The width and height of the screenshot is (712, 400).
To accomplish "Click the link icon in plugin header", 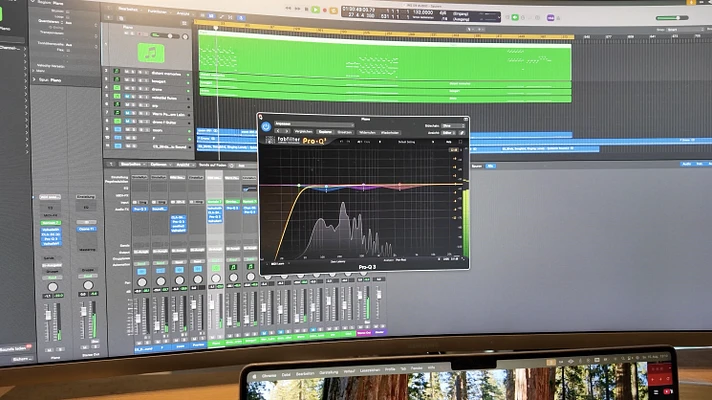I will (462, 133).
